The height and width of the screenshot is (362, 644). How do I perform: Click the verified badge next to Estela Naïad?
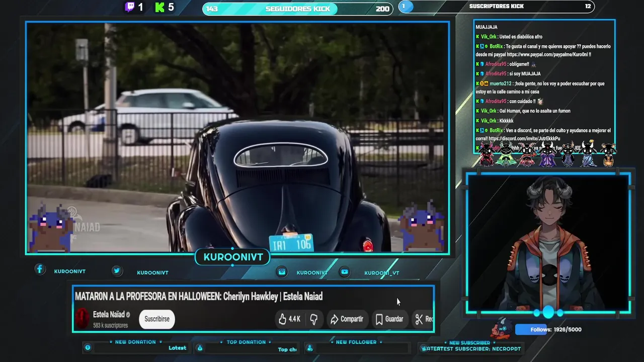[x=128, y=315]
